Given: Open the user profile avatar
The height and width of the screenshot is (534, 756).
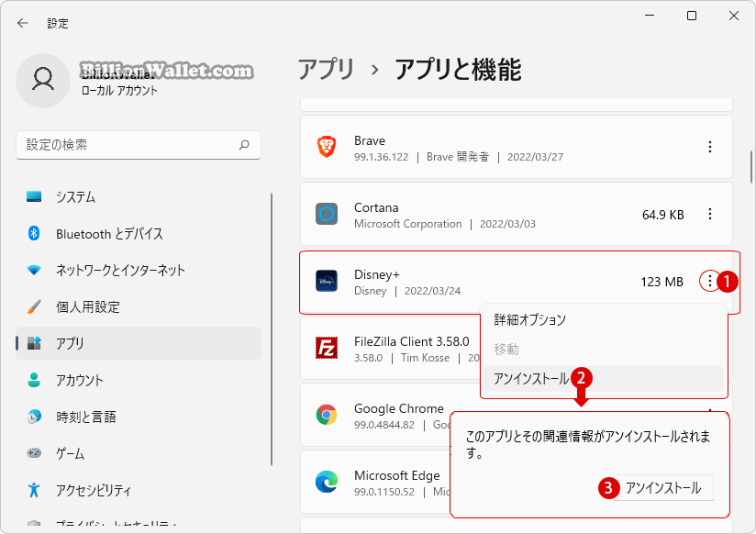Looking at the screenshot, I should (43, 81).
